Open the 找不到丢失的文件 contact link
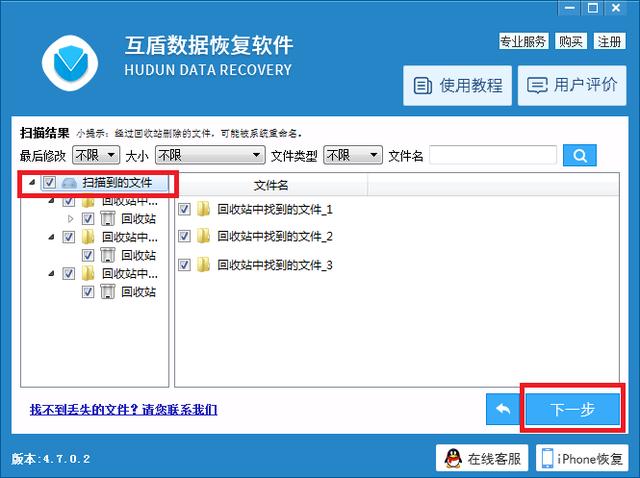This screenshot has width=640, height=478. 123,409
